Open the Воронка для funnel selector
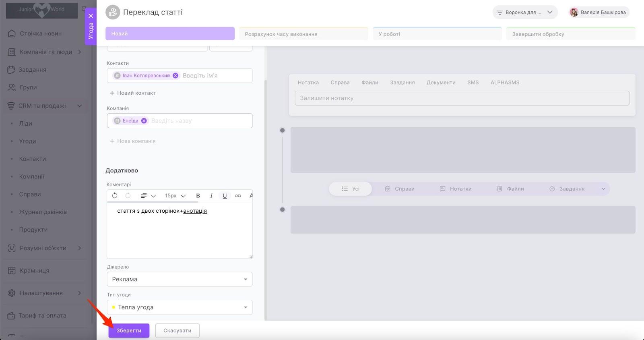644x340 pixels. [525, 12]
